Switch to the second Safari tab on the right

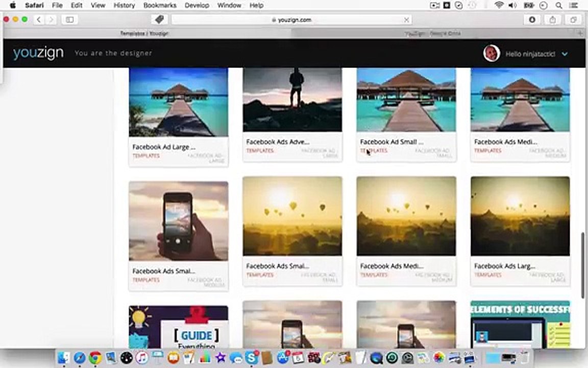433,33
